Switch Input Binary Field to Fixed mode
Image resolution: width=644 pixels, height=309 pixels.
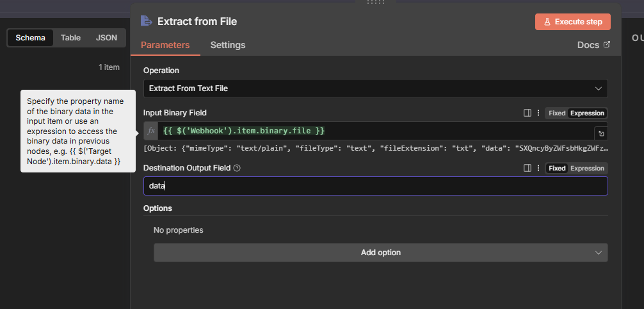coord(557,113)
